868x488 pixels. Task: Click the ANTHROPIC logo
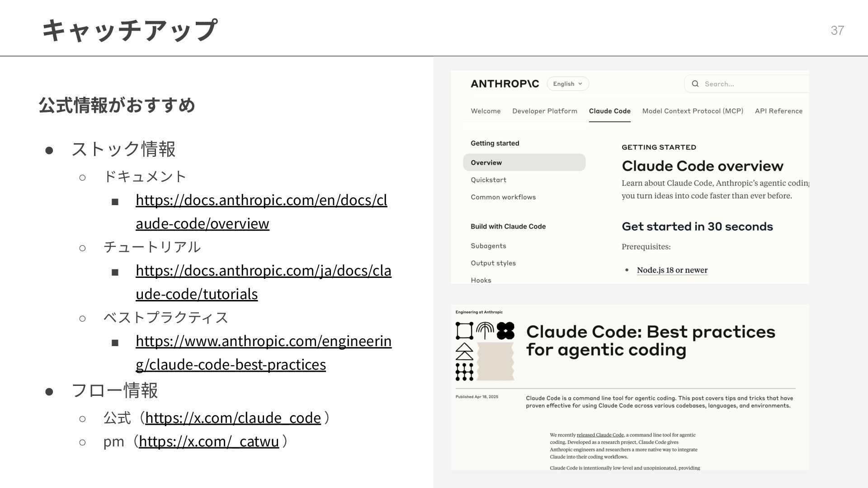coord(505,84)
